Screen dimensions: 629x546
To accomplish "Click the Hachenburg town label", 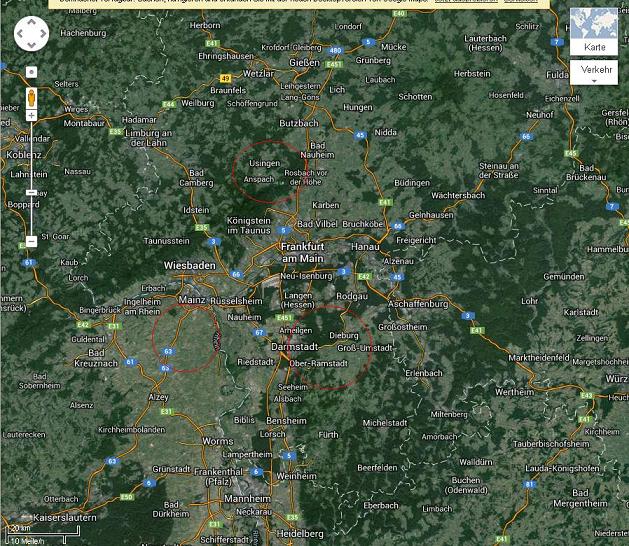I will point(83,33).
